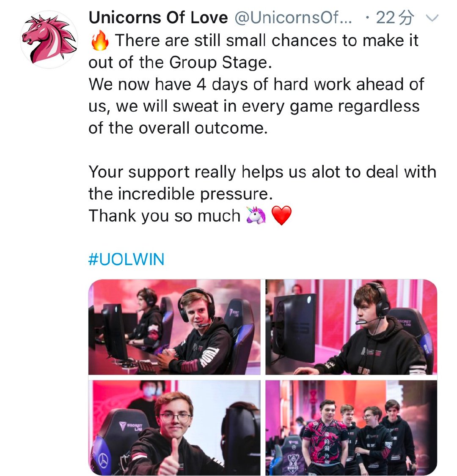Screen dimensions: 457x476
Task: Click the tweet paragraph about incredible pressure
Action: [x=262, y=183]
